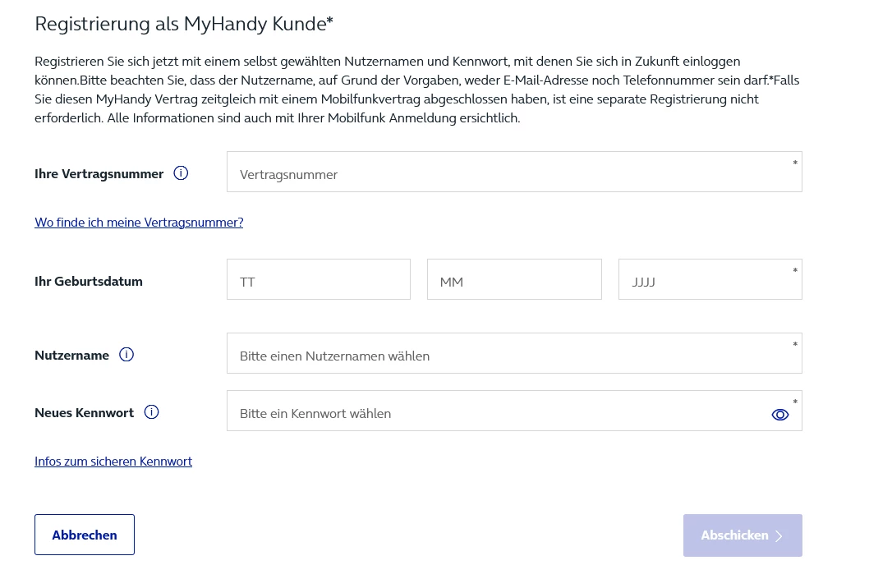Toggle password visibility with the eye icon

[x=780, y=415]
